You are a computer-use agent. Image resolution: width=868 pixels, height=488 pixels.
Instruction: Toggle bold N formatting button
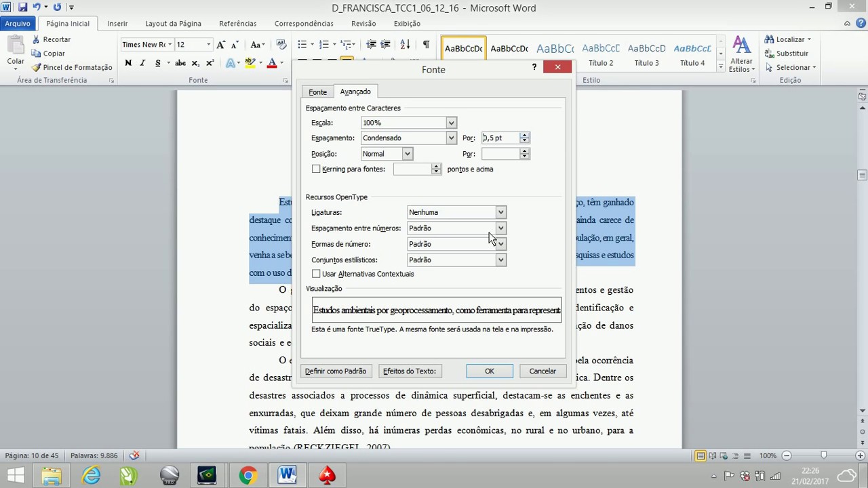128,63
